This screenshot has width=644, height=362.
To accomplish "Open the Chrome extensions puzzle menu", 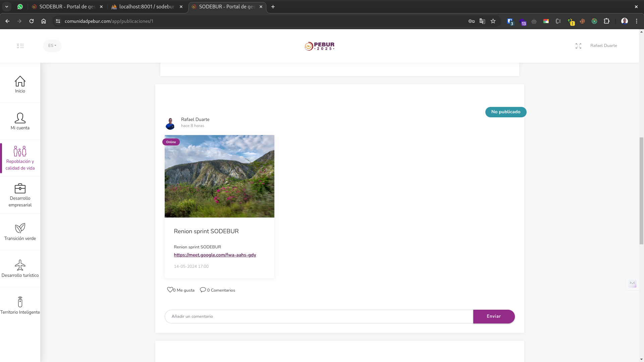I will (x=607, y=21).
